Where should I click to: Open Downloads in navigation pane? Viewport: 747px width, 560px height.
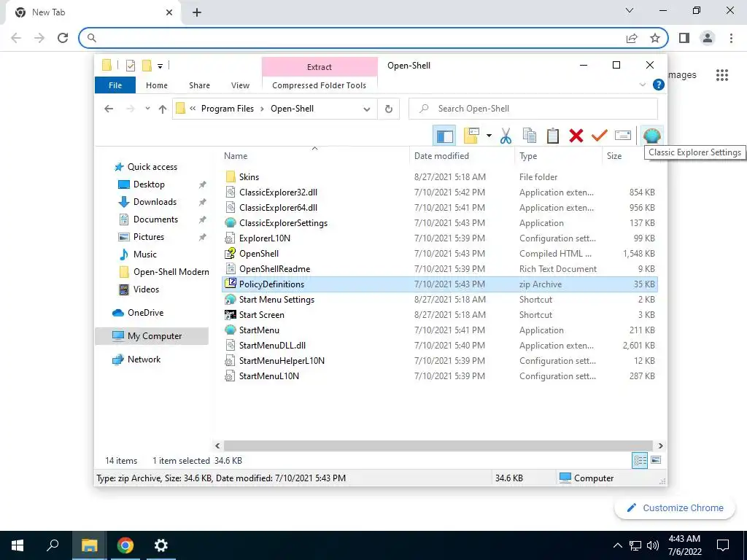coord(155,202)
